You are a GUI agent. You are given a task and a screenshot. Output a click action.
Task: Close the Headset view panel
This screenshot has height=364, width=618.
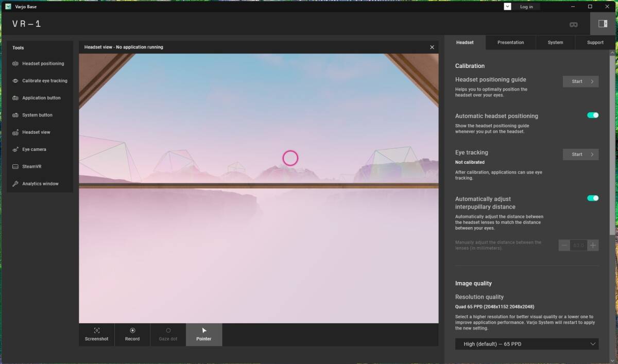432,47
